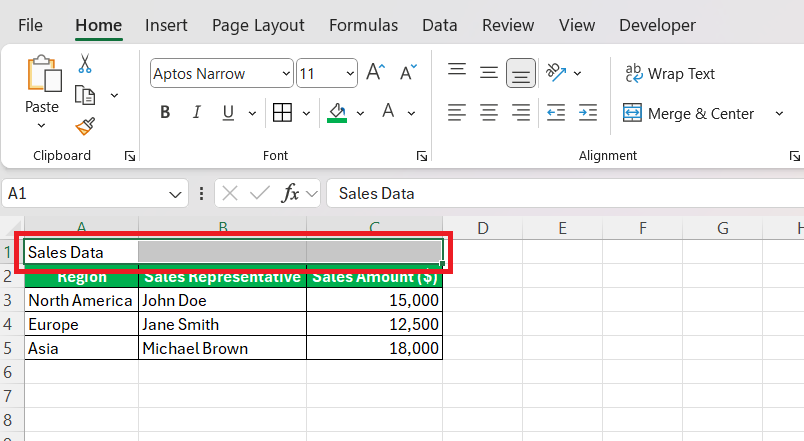
Task: Select the Format Painter brush
Action: 85,126
